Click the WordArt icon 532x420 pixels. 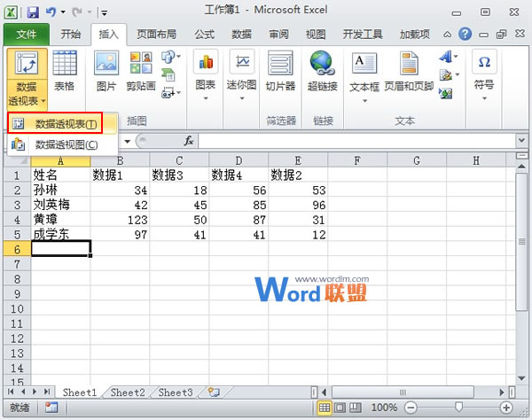click(x=445, y=57)
